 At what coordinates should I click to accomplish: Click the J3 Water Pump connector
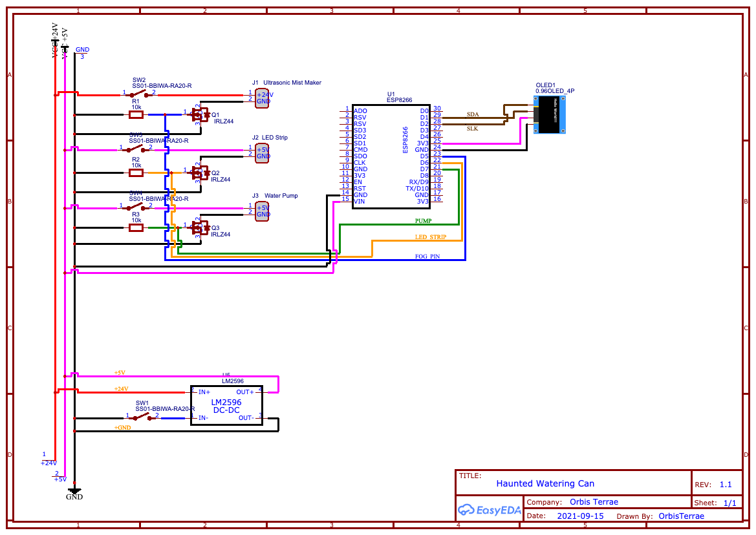click(x=261, y=211)
